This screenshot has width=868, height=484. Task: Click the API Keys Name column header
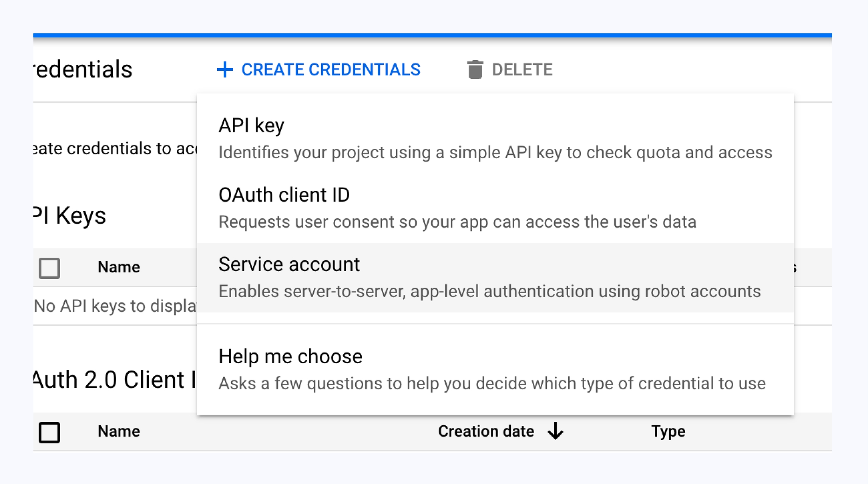[x=118, y=267]
